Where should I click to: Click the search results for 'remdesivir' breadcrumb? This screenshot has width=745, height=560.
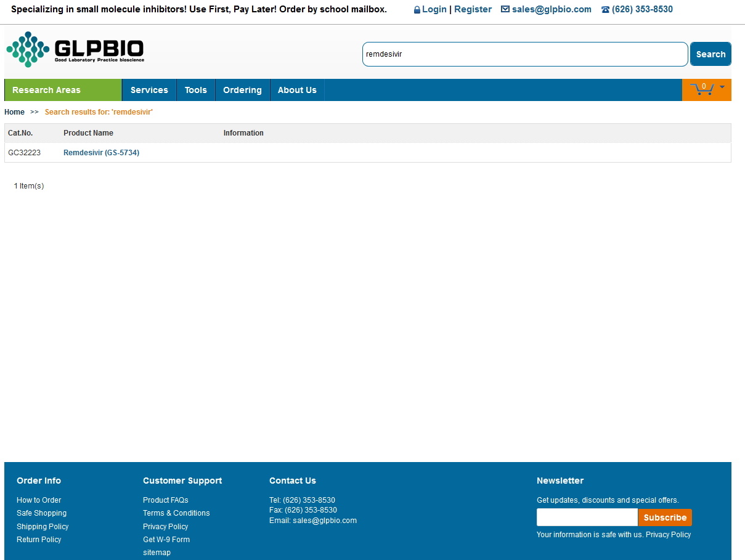click(99, 112)
